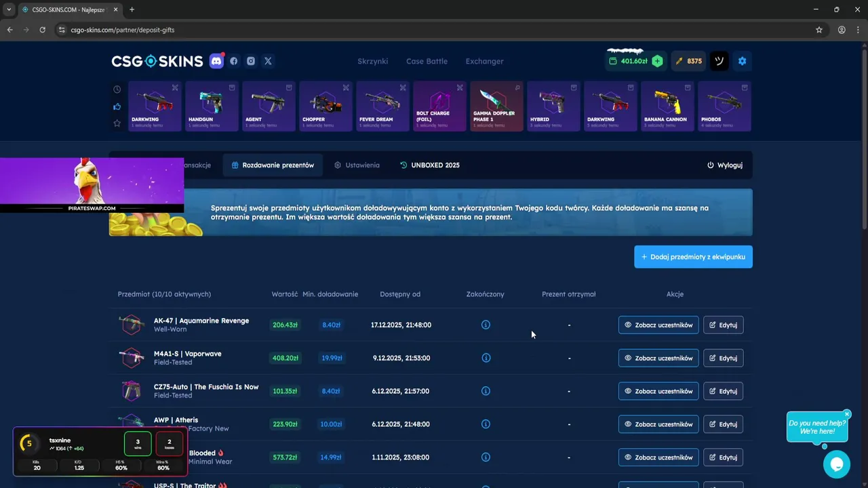The width and height of the screenshot is (868, 488).
Task: Open the HYBRID drop card
Action: [x=553, y=106]
